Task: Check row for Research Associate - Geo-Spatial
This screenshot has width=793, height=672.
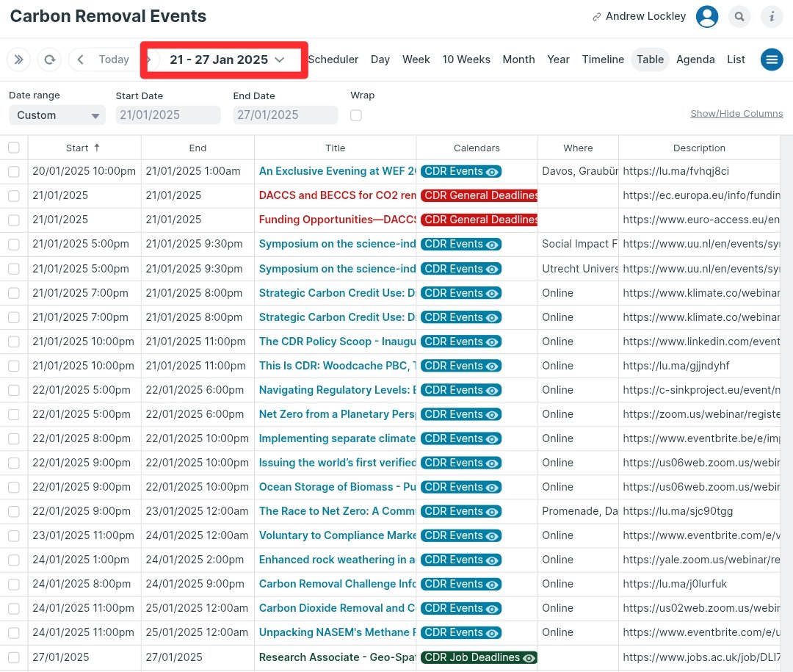Action: (x=14, y=657)
